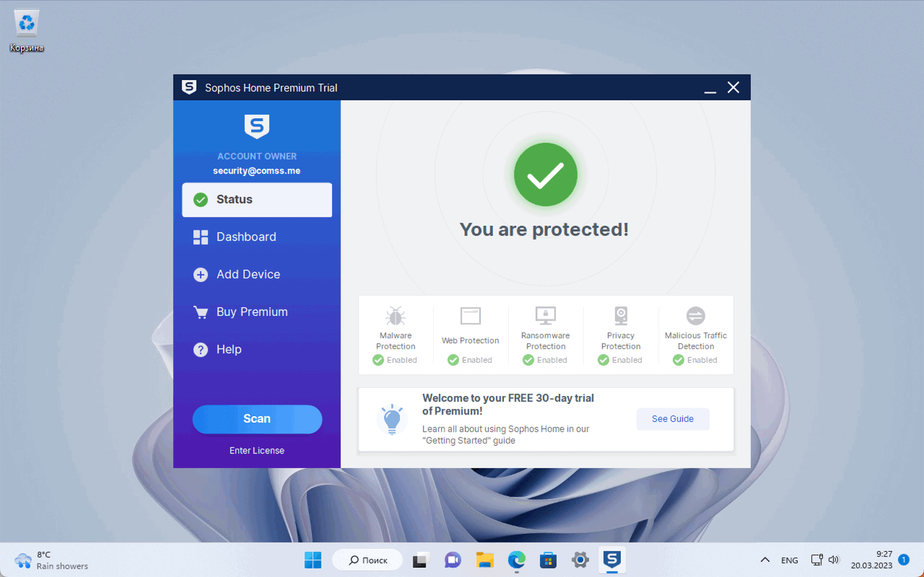This screenshot has width=924, height=577.
Task: Click the large green protected checkmark
Action: (x=546, y=175)
